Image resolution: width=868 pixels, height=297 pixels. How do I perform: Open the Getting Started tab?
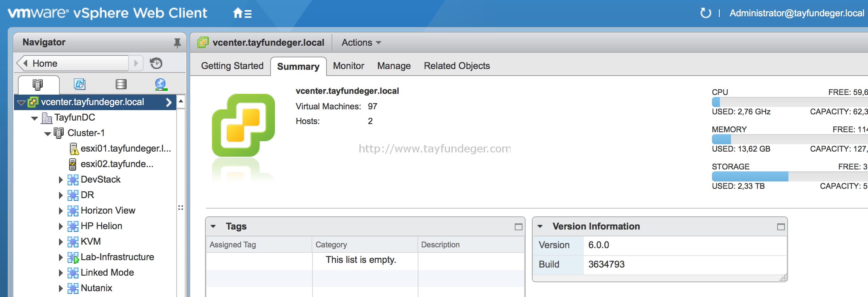(x=232, y=66)
